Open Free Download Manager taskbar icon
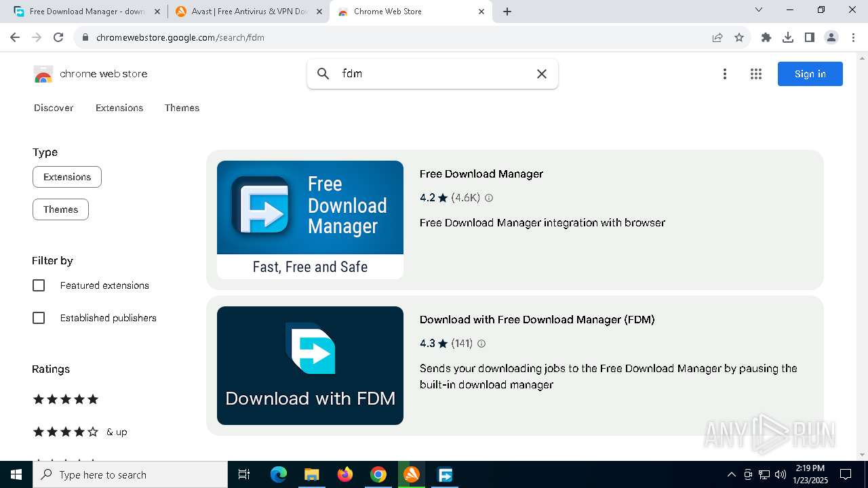 pos(445,474)
